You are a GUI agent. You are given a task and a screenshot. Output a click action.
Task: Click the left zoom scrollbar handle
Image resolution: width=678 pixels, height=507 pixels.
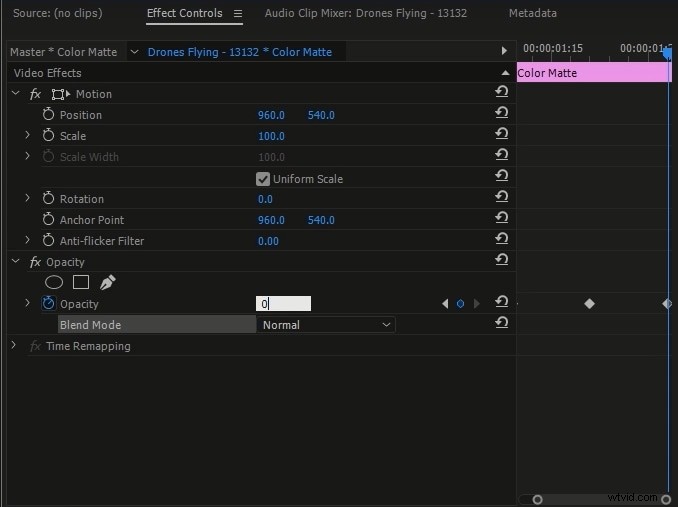coord(537,500)
